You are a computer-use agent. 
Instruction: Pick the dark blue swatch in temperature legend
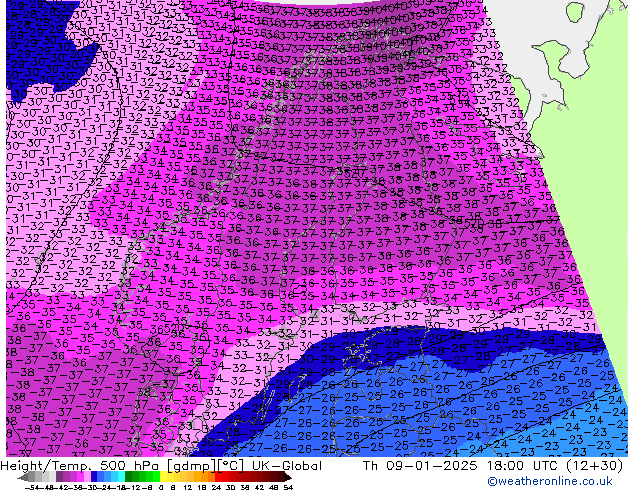click(x=94, y=477)
